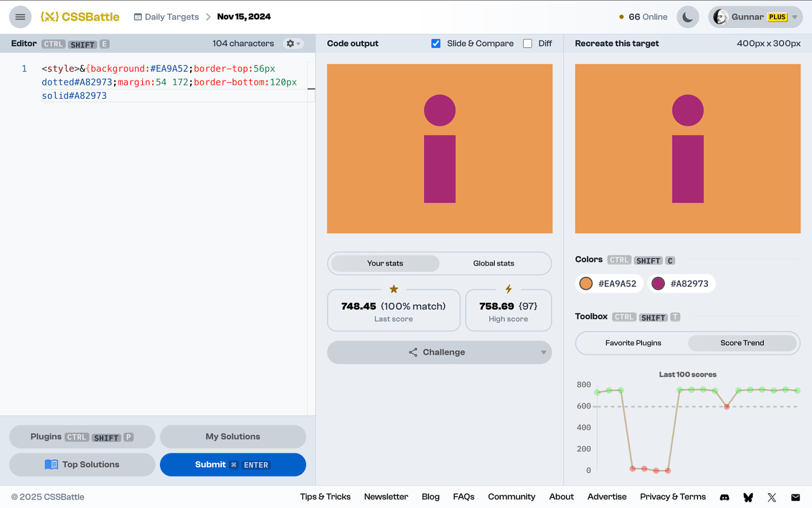The height and width of the screenshot is (508, 812).
Task: Enable the Diff checkbox
Action: click(x=528, y=44)
